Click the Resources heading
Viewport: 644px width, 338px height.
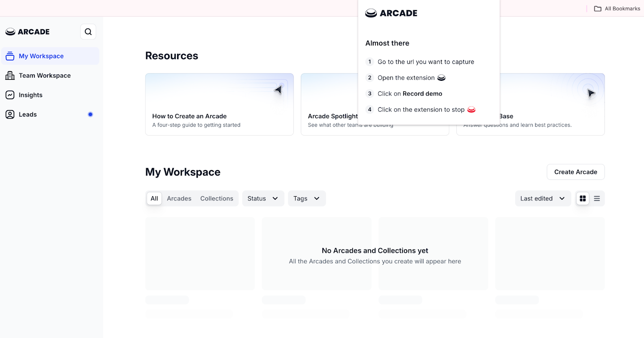pyautogui.click(x=172, y=56)
